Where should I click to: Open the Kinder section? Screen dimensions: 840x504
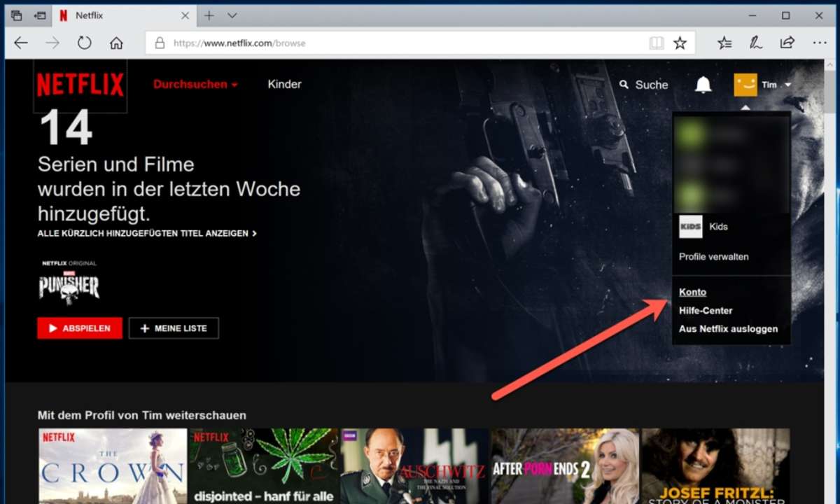[284, 85]
